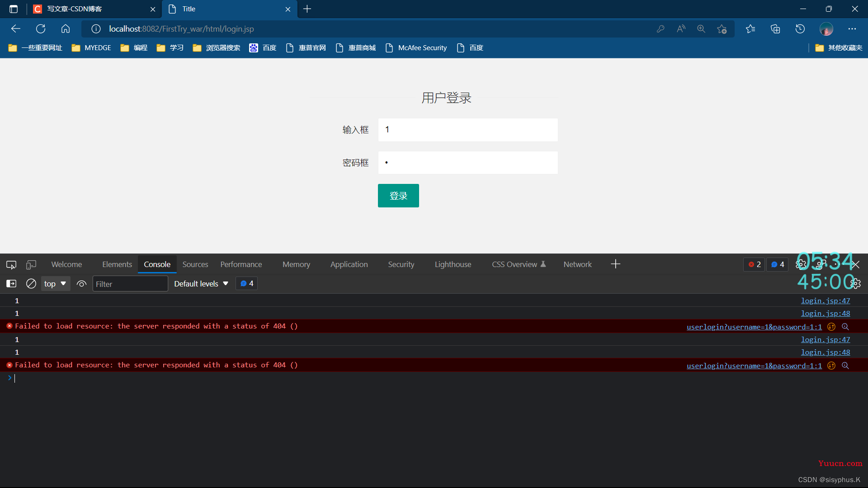Viewport: 868px width, 488px height.
Task: Expand the top frame context dropdown
Action: 55,284
